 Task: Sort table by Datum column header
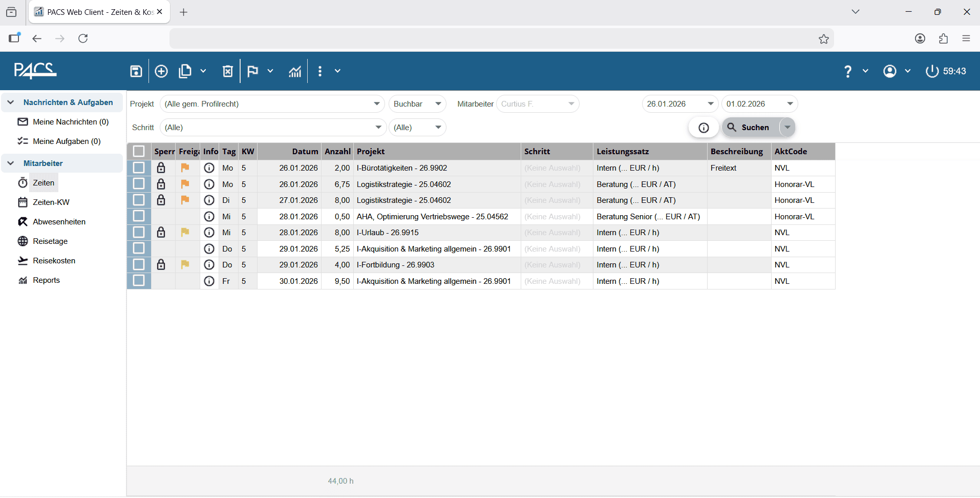coord(305,152)
